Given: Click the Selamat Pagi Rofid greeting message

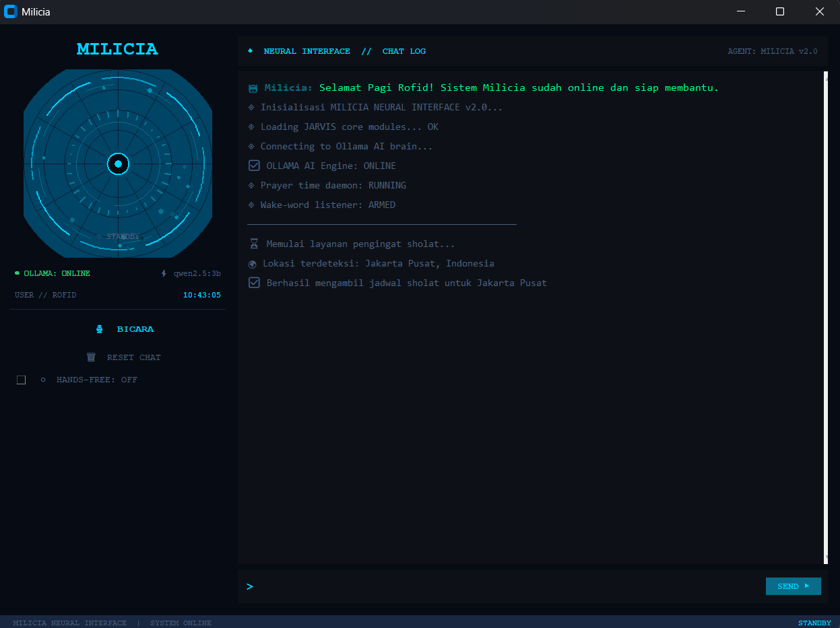Looking at the screenshot, I should [x=519, y=88].
